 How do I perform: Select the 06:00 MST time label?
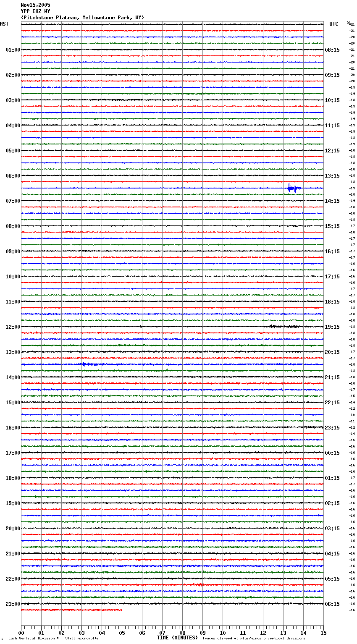click(13, 176)
